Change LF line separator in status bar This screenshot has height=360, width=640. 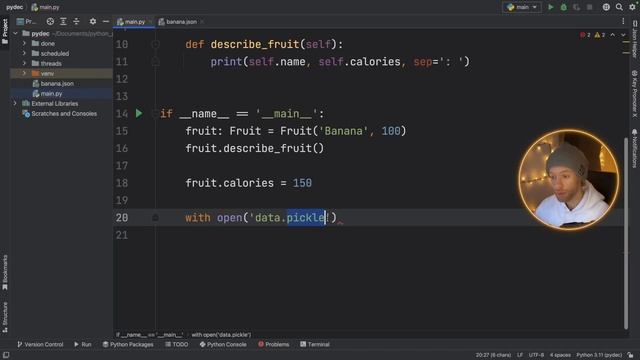point(520,355)
